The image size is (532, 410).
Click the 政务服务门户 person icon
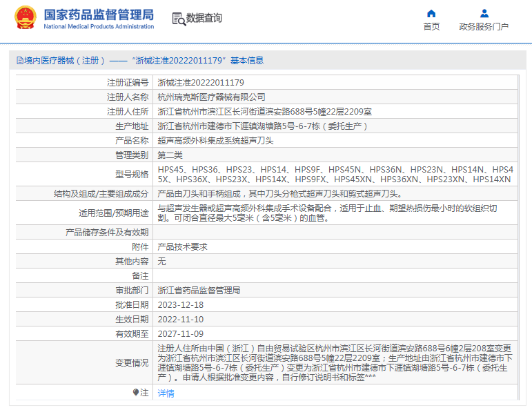coord(484,13)
